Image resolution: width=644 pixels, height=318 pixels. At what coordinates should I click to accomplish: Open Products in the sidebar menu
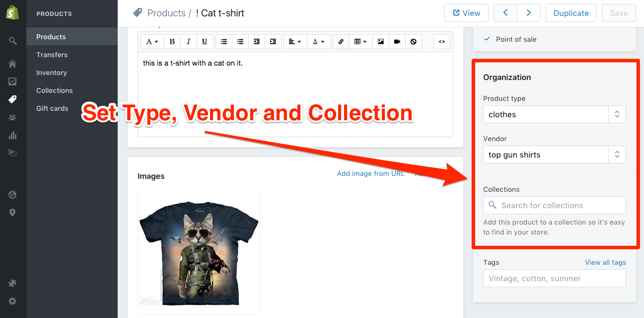click(72, 37)
